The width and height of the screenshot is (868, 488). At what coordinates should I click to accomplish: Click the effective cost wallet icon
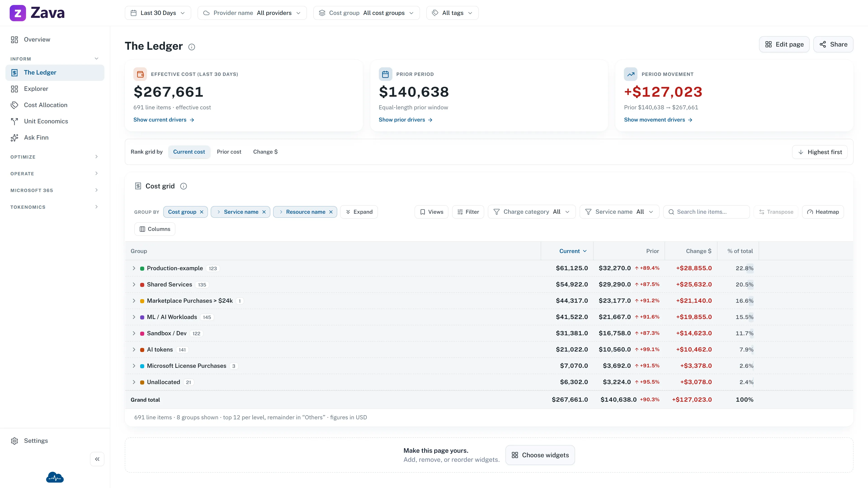click(x=140, y=74)
